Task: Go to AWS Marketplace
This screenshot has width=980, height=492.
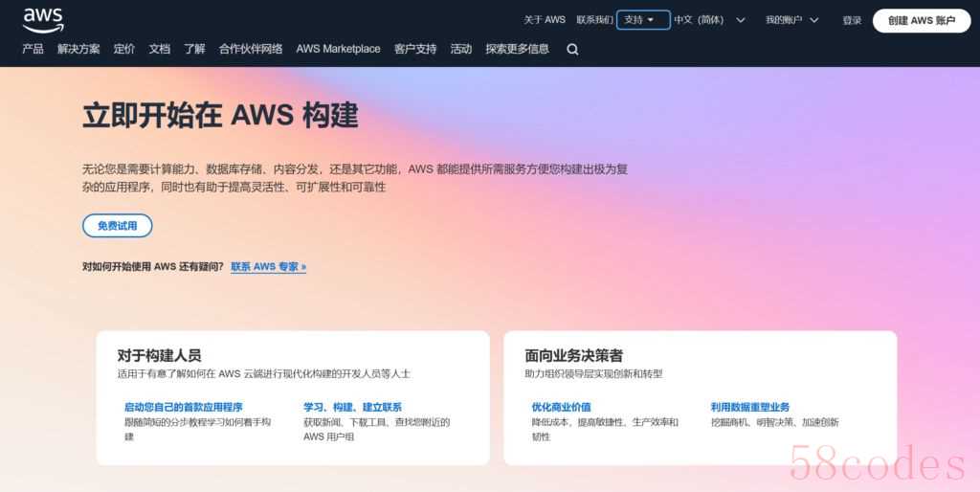Action: (338, 49)
